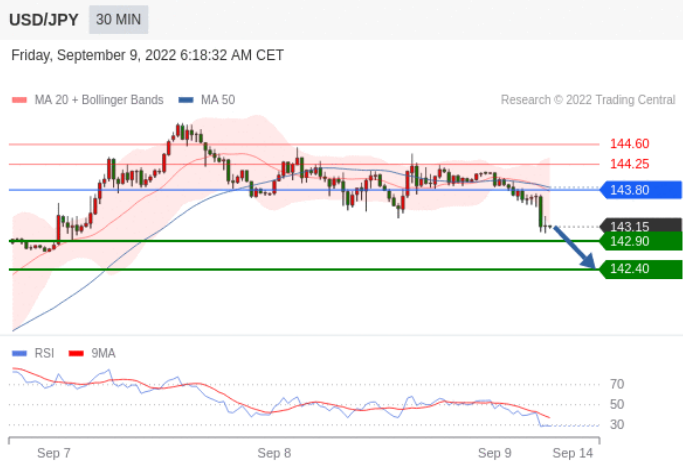
Task: Click the RSI 50 level label
Action: [617, 404]
